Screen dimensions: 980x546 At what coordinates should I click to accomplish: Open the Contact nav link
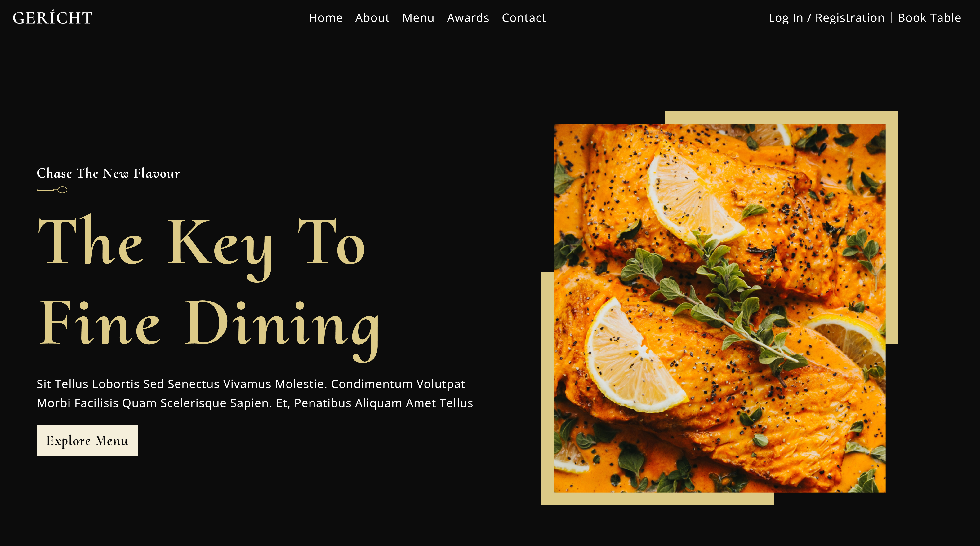click(524, 18)
